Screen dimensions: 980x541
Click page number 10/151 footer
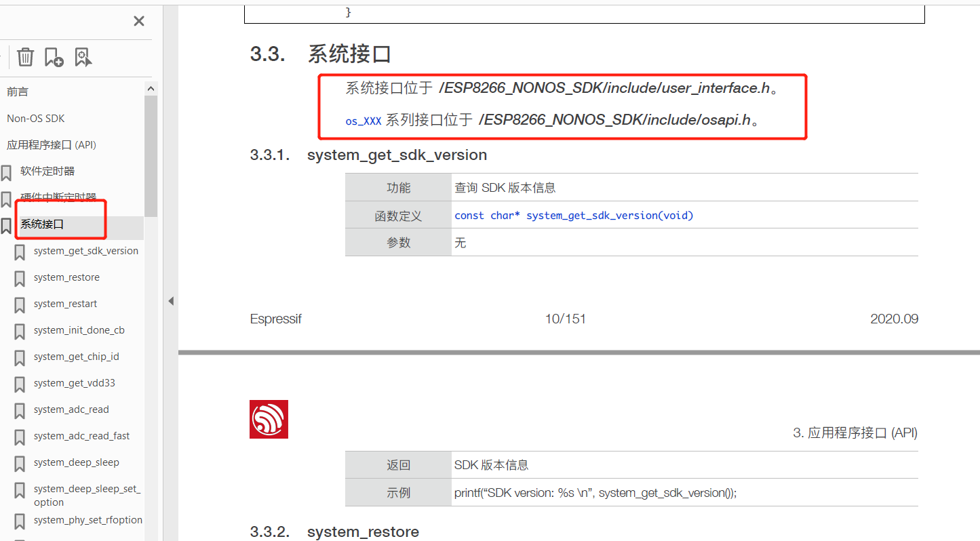click(566, 319)
